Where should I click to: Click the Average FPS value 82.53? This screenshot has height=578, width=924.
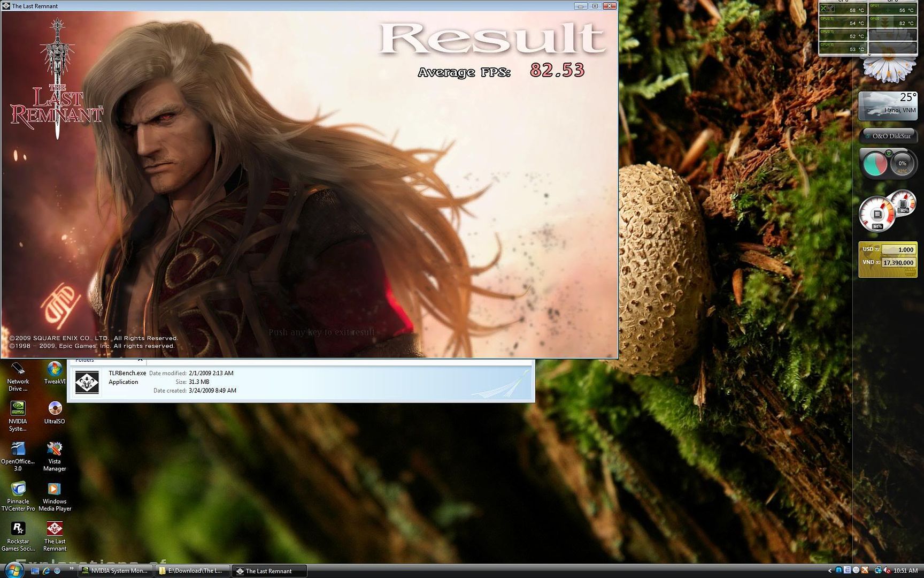[557, 70]
